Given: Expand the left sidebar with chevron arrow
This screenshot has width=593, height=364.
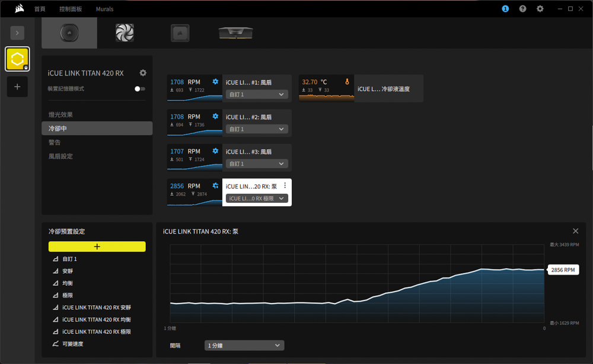Looking at the screenshot, I should pos(17,33).
